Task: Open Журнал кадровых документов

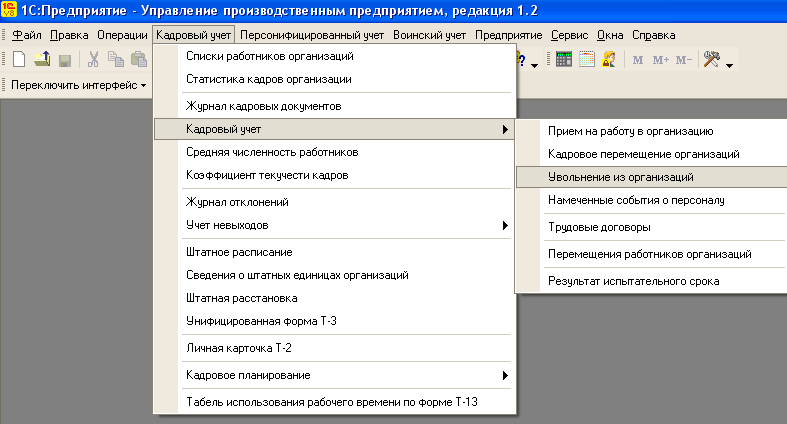Action: click(334, 106)
